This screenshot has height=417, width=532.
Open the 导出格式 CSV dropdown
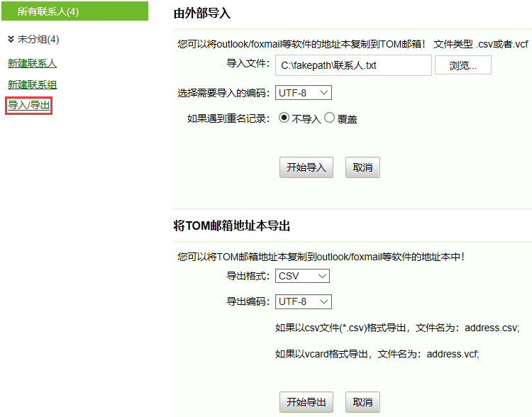302,276
